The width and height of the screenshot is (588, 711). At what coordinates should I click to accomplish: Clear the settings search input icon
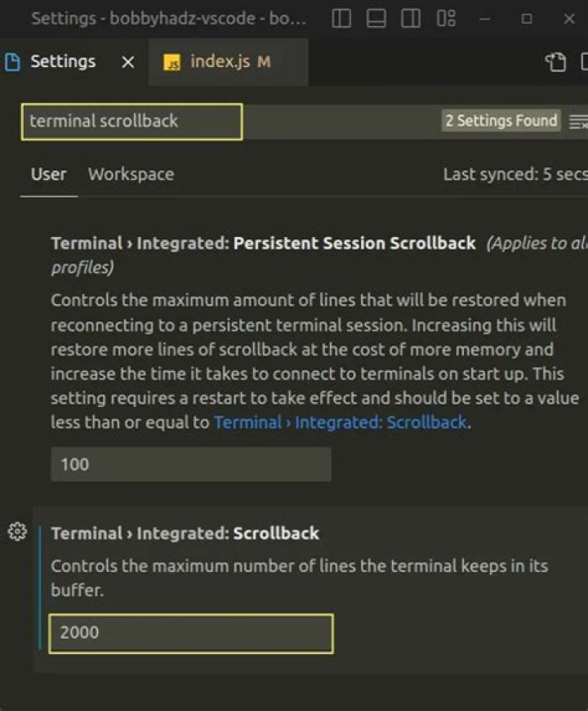click(578, 122)
